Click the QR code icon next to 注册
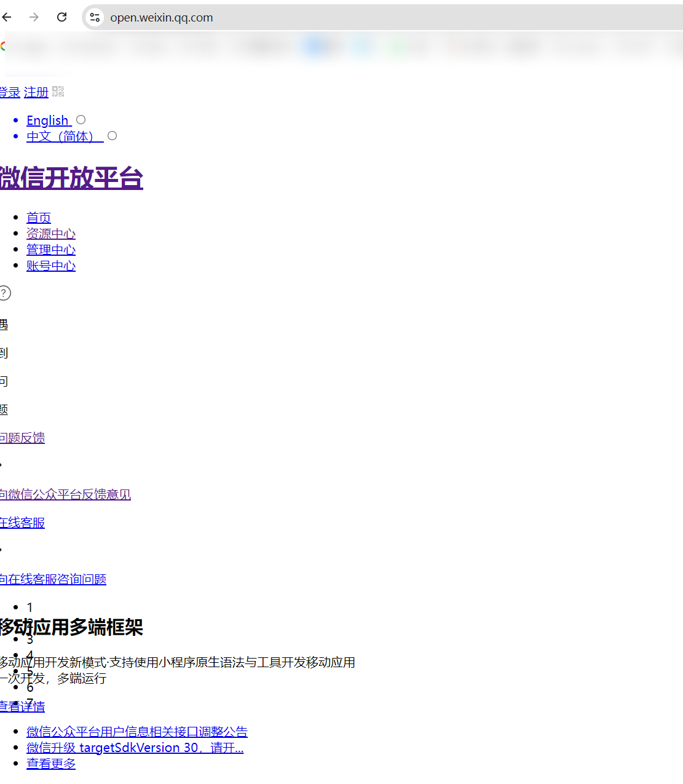This screenshot has width=683, height=784. tap(58, 92)
